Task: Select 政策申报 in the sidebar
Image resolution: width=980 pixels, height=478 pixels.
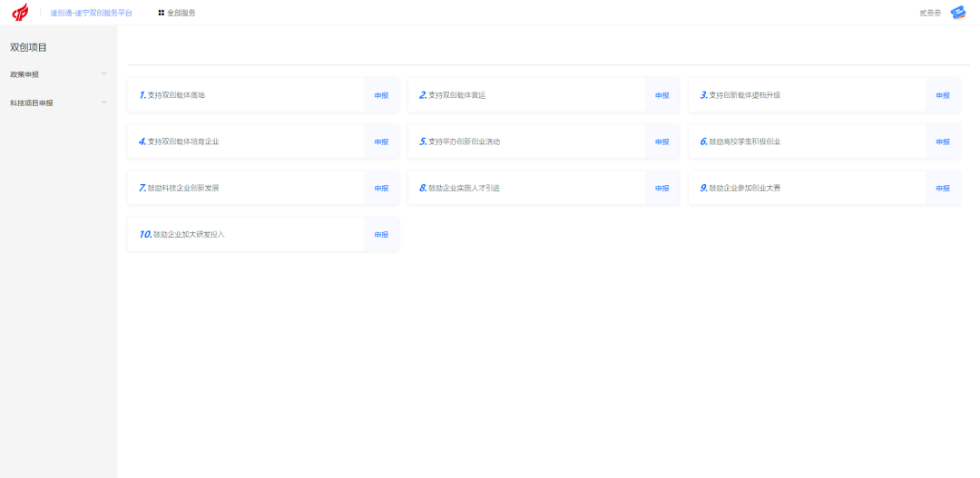Action: pyautogui.click(x=24, y=74)
